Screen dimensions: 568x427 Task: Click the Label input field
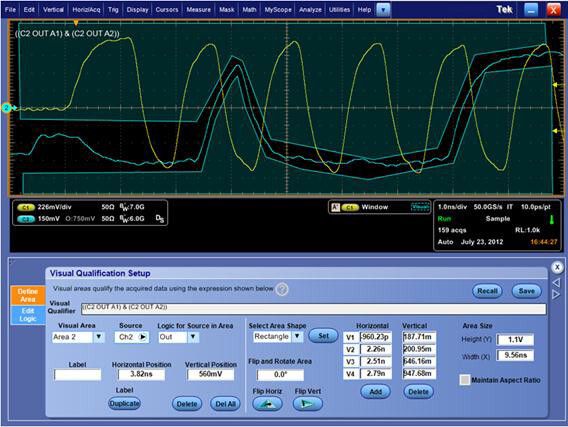pos(78,374)
